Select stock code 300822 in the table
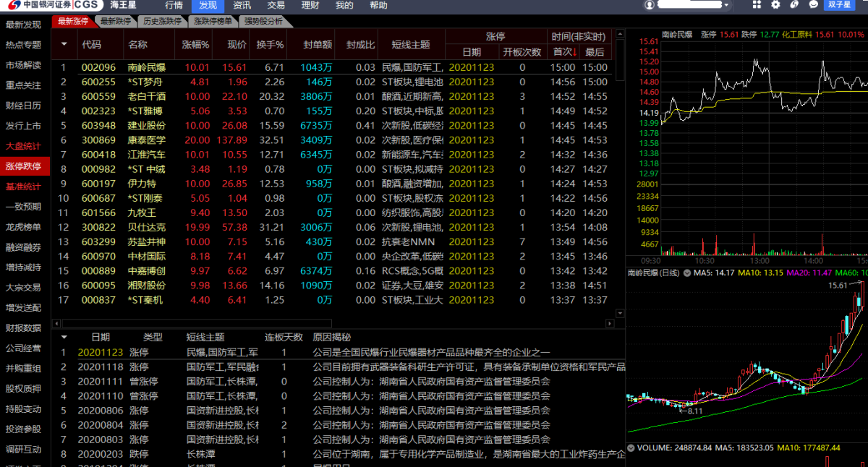The height and width of the screenshot is (467, 868). 98,227
